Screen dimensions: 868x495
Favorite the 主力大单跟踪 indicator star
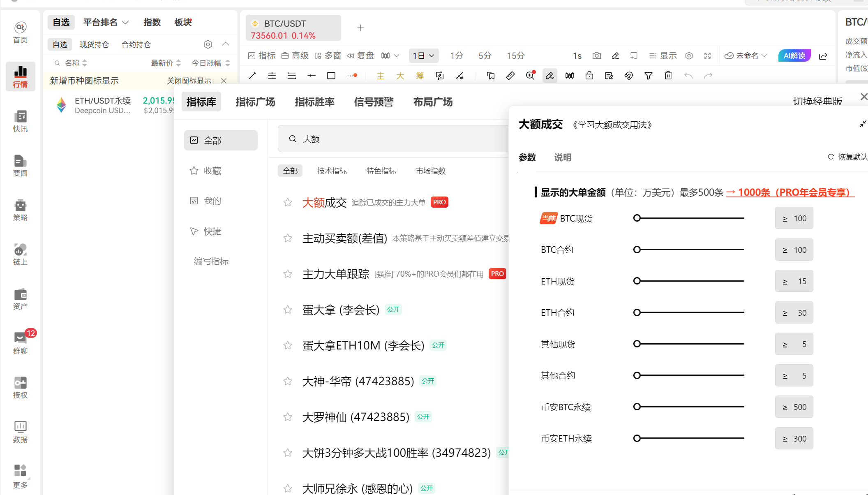click(288, 274)
